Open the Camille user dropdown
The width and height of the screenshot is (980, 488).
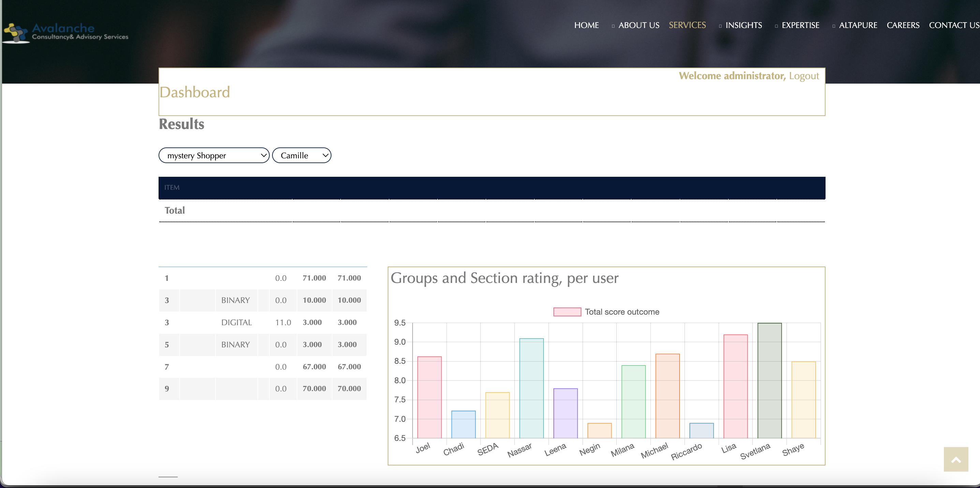click(x=301, y=155)
